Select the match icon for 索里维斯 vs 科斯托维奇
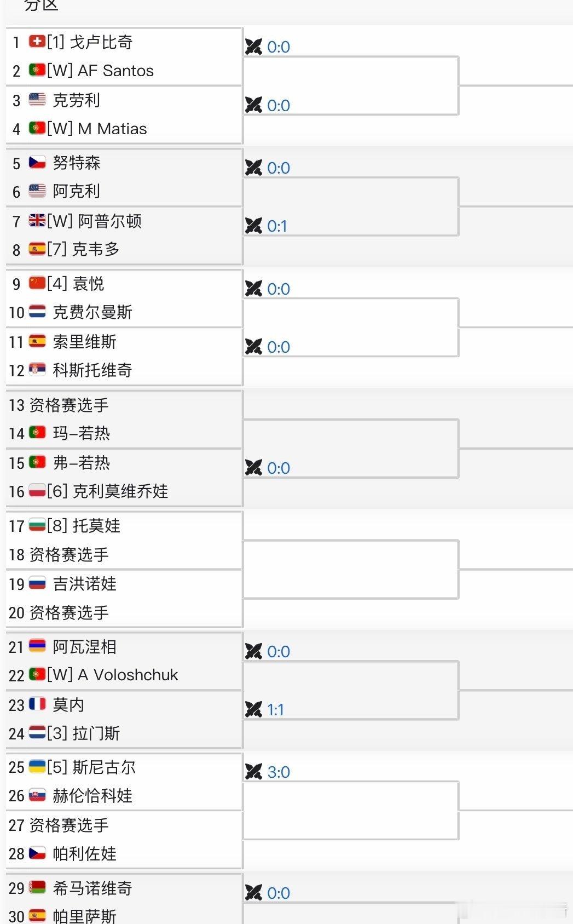Image resolution: width=573 pixels, height=924 pixels. pyautogui.click(x=254, y=346)
